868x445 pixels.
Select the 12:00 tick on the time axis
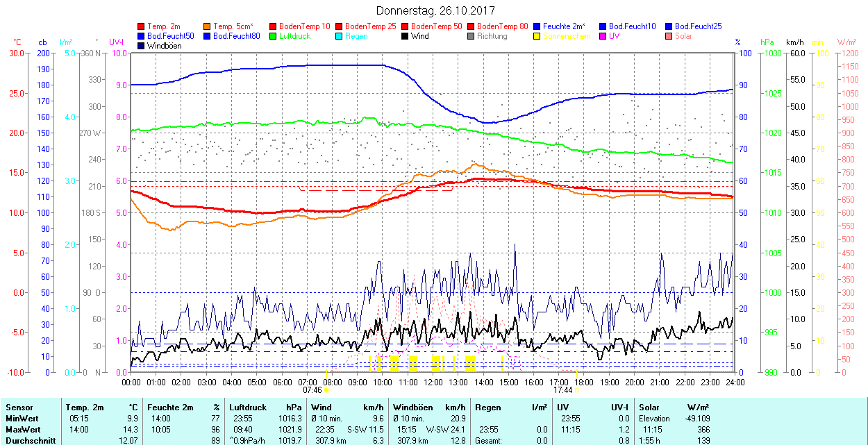point(433,381)
